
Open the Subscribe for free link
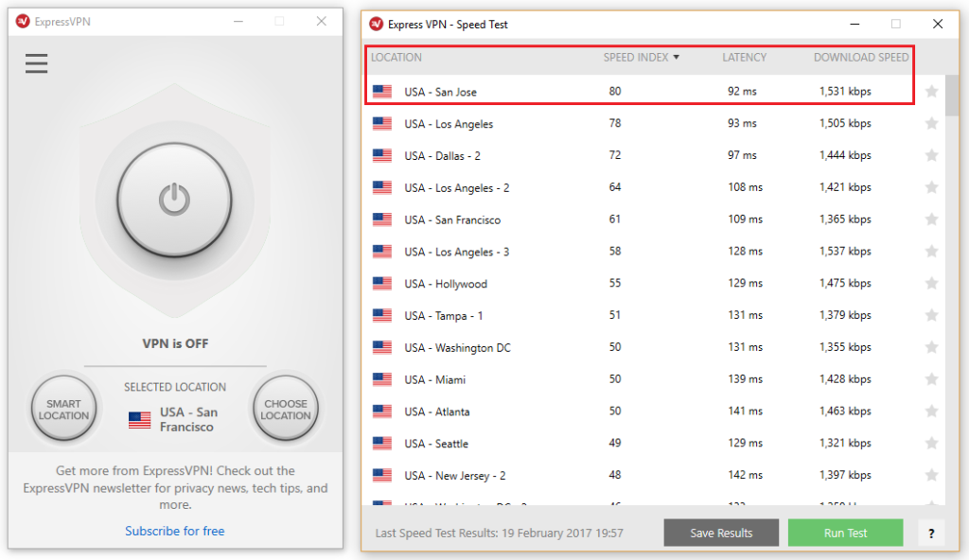coord(175,531)
